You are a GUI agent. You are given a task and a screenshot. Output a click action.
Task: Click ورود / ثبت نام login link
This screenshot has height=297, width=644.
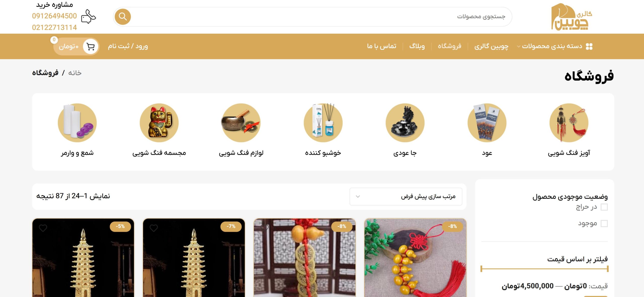[128, 46]
